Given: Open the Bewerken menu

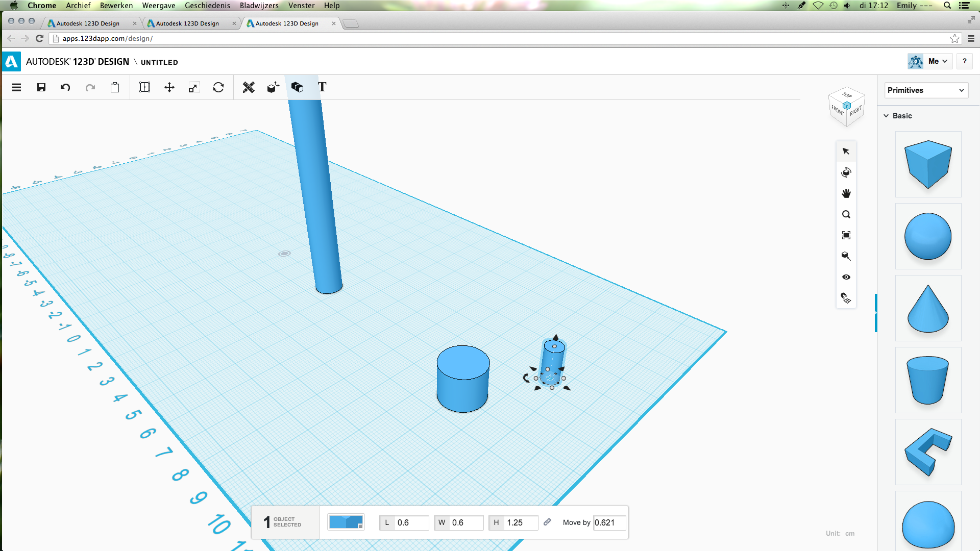Looking at the screenshot, I should (116, 6).
